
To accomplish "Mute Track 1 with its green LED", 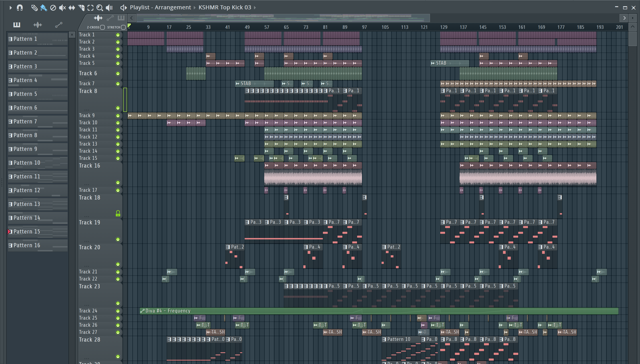I will [x=118, y=35].
